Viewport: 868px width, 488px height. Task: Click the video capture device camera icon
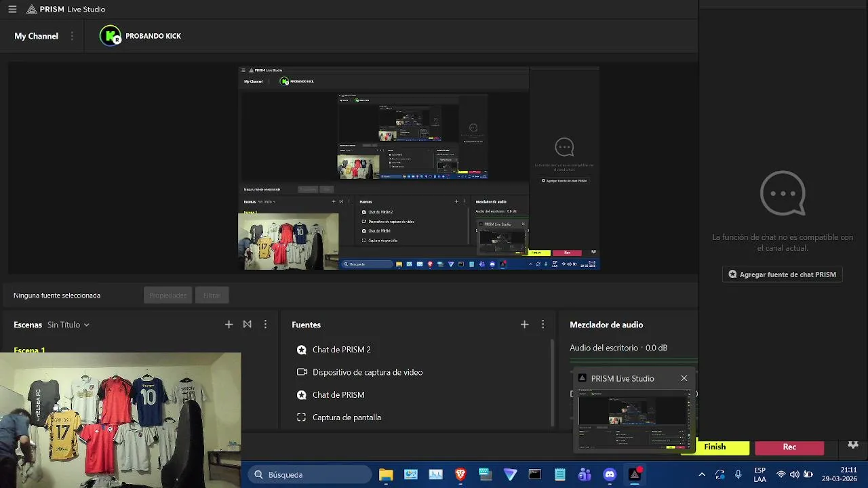tap(302, 372)
